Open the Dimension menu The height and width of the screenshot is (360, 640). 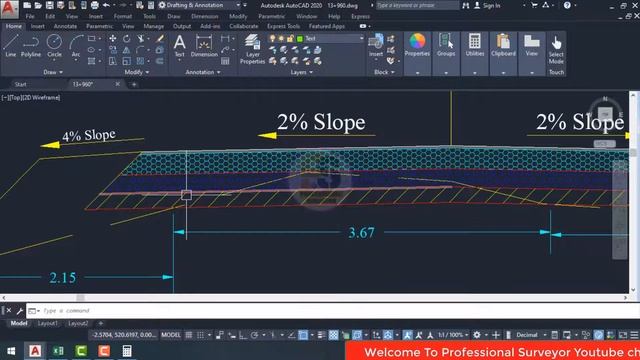point(204,17)
